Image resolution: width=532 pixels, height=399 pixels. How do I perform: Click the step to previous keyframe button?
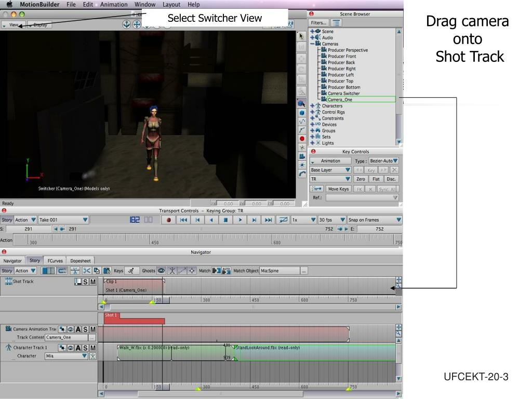[197, 220]
